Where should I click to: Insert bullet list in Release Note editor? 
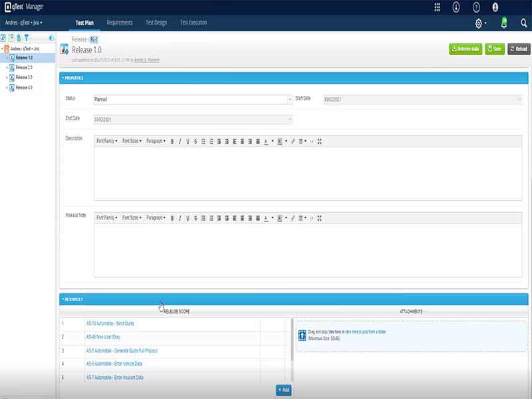point(203,218)
